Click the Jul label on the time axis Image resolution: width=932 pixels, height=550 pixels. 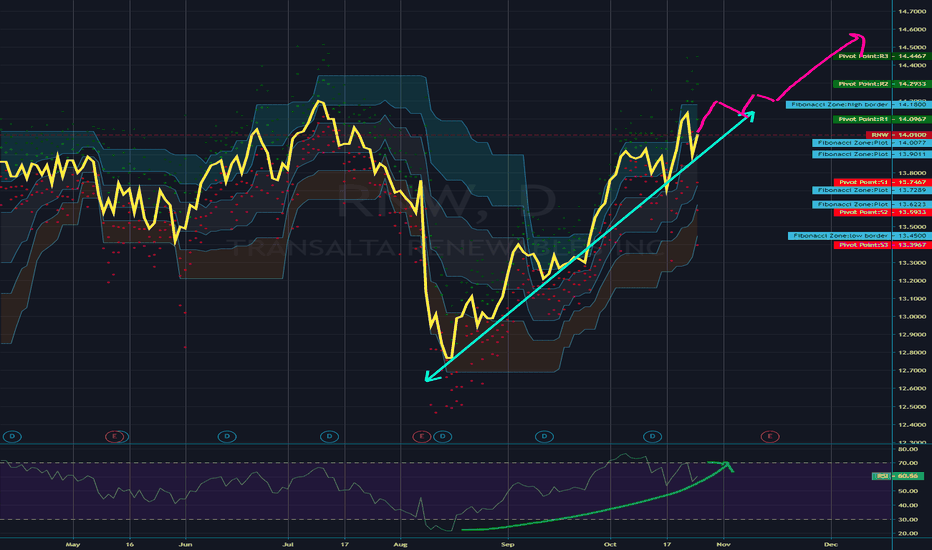coord(288,544)
